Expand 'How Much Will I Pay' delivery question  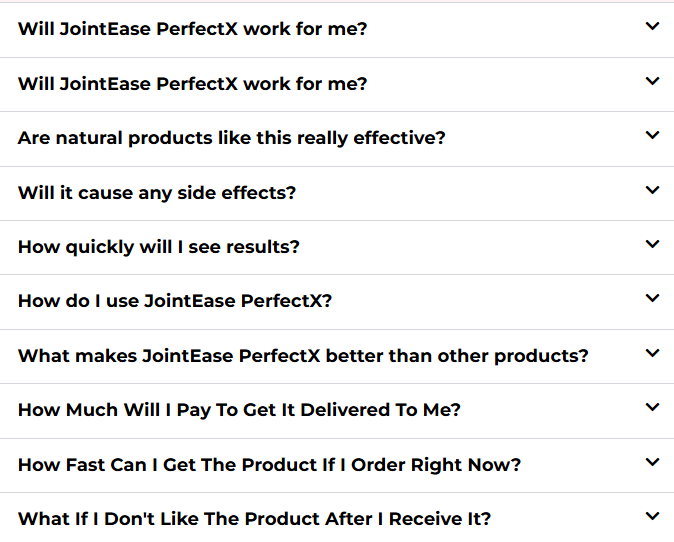point(239,410)
